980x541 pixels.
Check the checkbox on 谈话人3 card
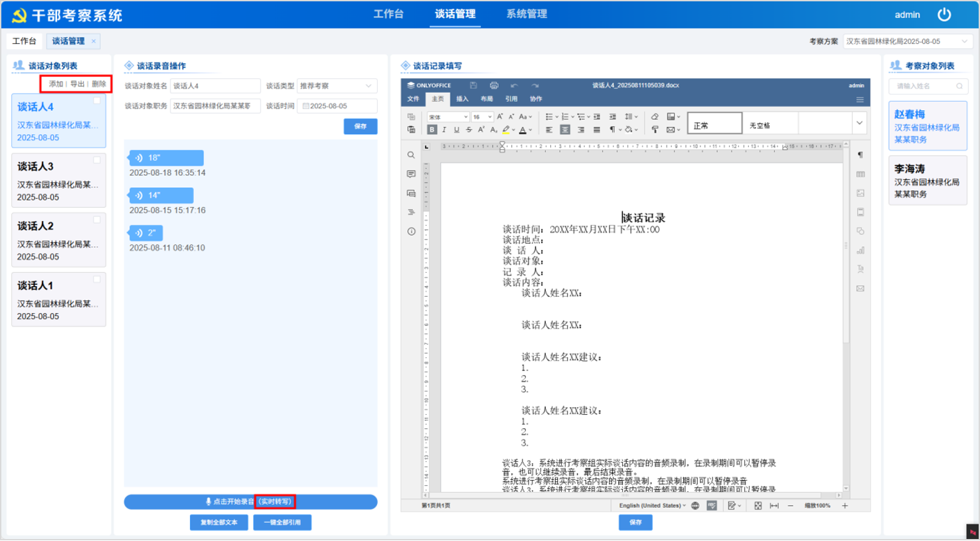coord(97,160)
